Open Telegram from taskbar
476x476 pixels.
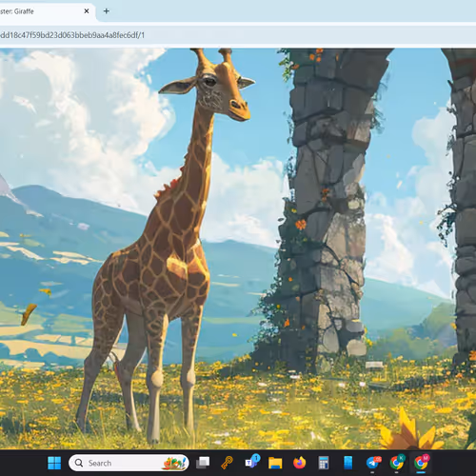click(x=373, y=463)
